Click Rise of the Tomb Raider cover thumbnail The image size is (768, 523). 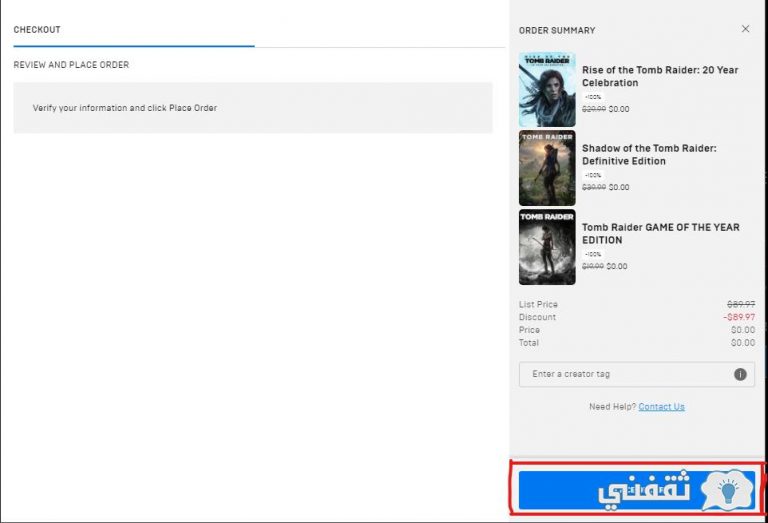tap(547, 90)
